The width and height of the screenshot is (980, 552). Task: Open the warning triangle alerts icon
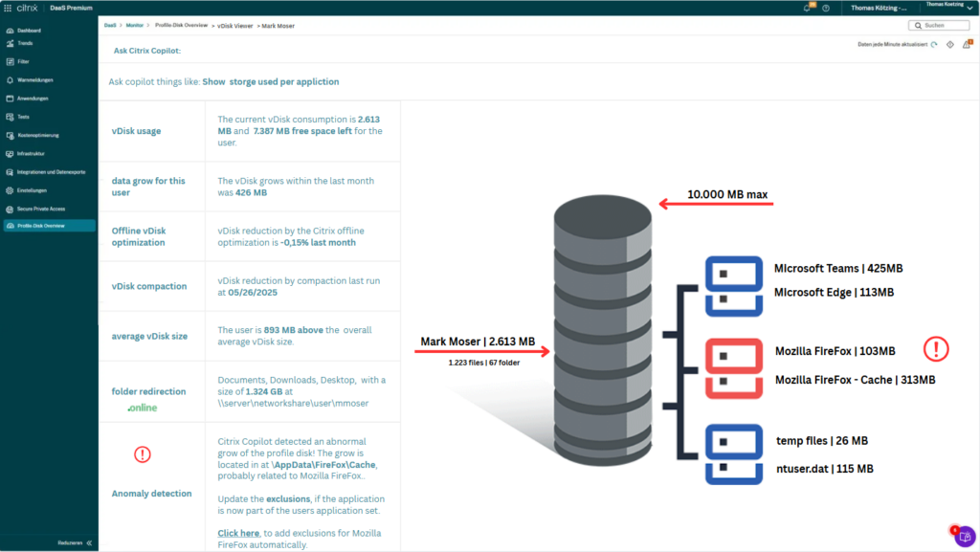(x=967, y=44)
